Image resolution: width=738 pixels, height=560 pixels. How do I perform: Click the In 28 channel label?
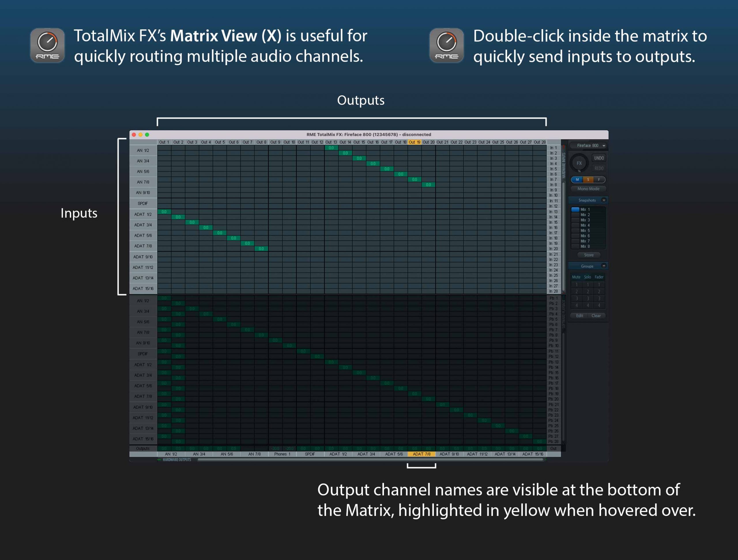click(553, 291)
